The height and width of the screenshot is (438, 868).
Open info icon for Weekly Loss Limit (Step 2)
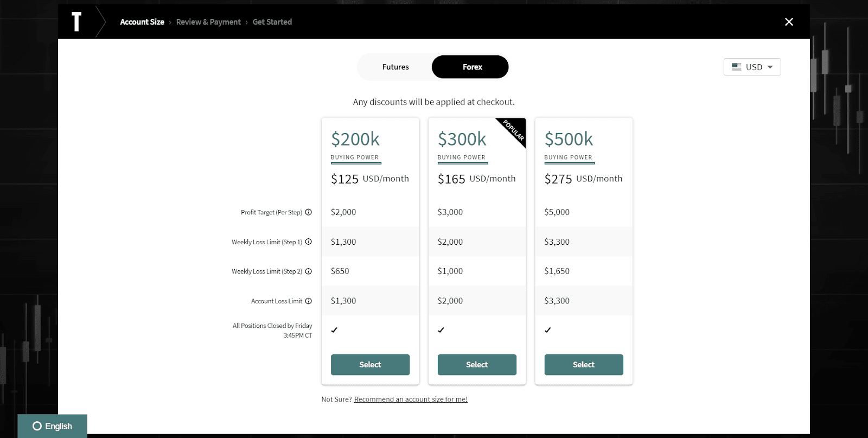[x=308, y=271]
